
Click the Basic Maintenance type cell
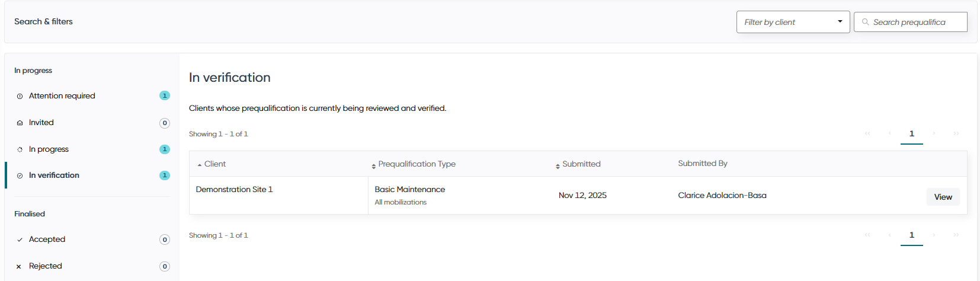pyautogui.click(x=409, y=190)
